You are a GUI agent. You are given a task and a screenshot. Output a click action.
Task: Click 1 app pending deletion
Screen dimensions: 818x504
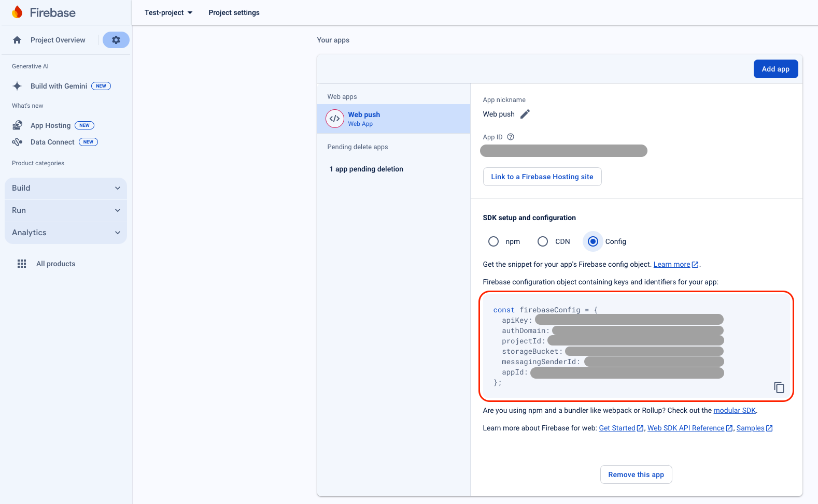coord(366,169)
